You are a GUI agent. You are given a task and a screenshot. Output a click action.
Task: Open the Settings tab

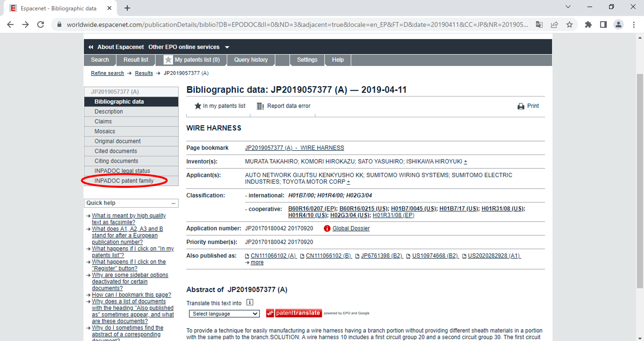[307, 60]
